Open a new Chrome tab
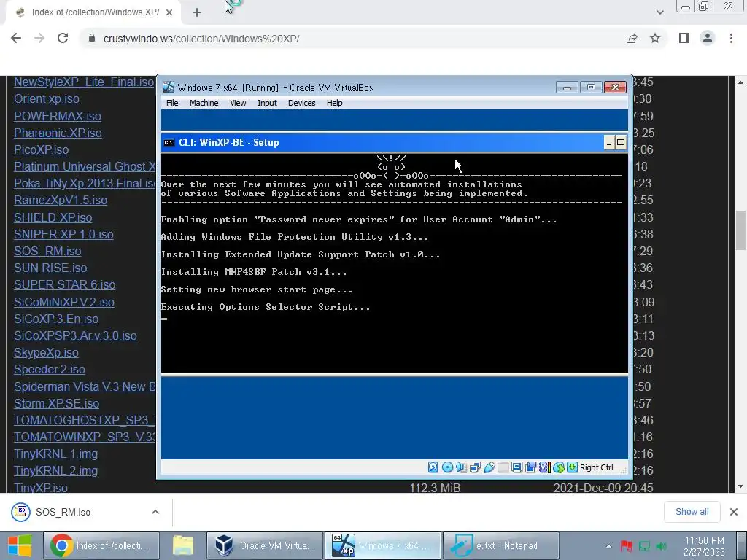This screenshot has width=747, height=560. pyautogui.click(x=197, y=13)
